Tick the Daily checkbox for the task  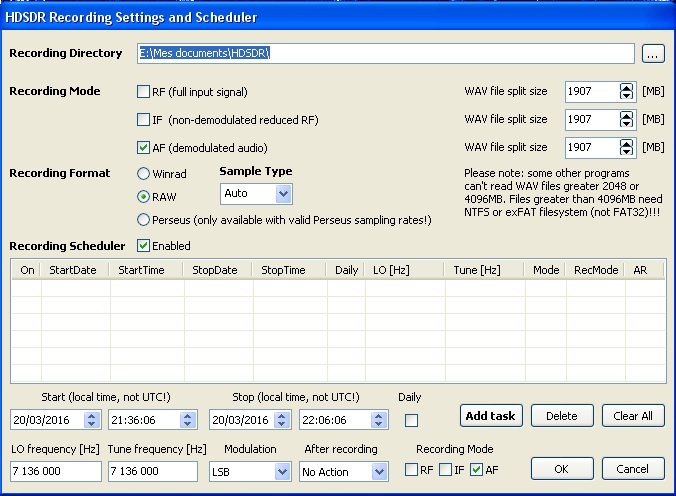(x=411, y=420)
